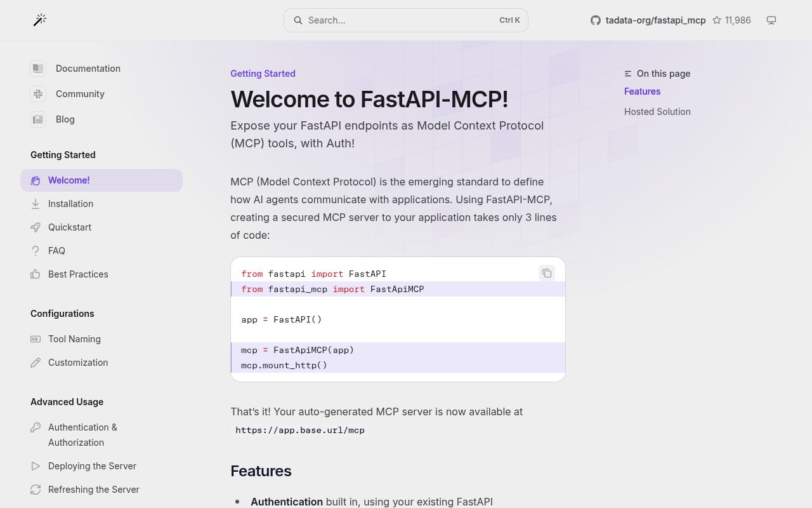Click the bold Authentication feature text

tap(287, 502)
